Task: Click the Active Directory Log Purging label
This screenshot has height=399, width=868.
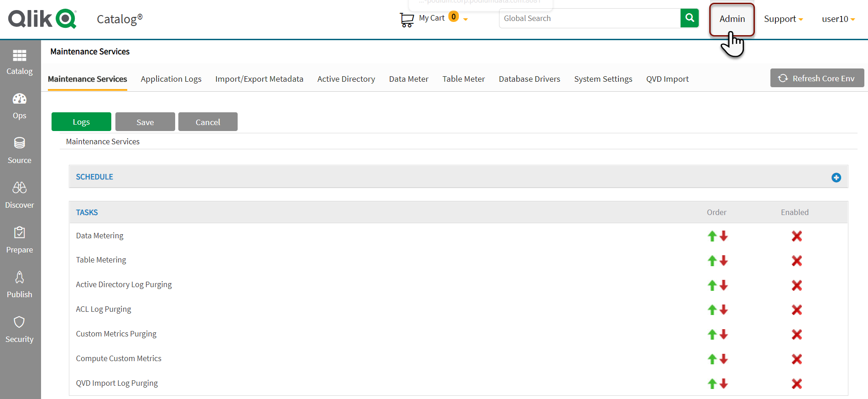Action: (x=124, y=284)
